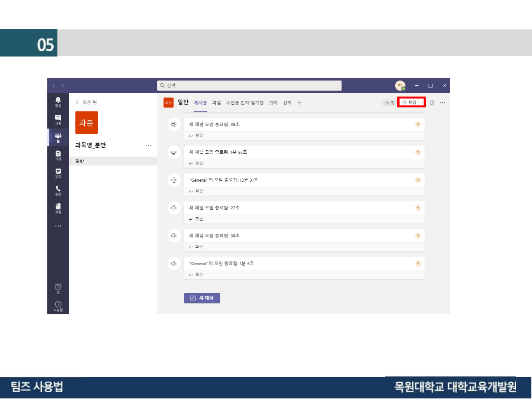
Task: Expand more apps ellipsis in sidebar
Action: 58,226
